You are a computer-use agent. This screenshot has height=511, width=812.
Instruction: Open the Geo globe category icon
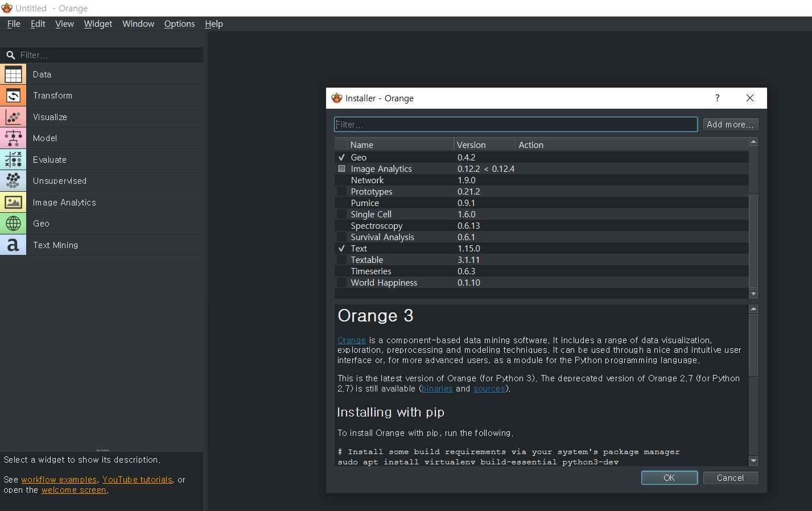coord(13,224)
